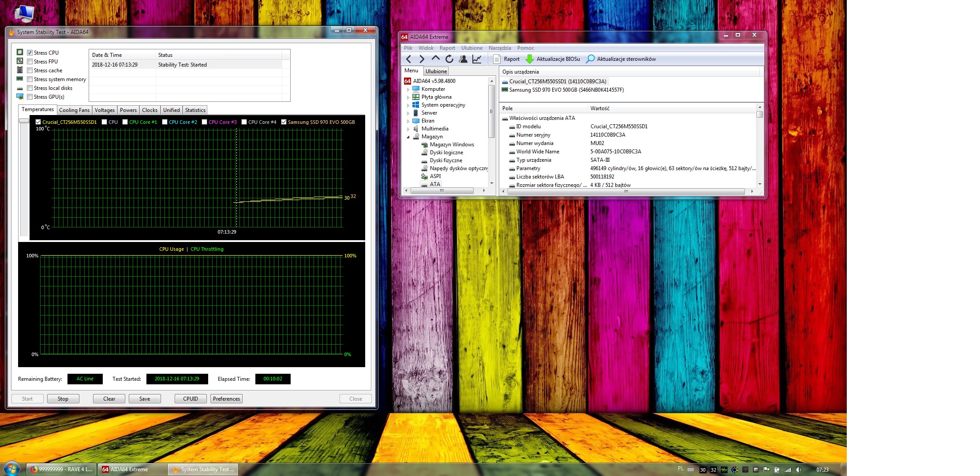Expand the Komputer tree node
The width and height of the screenshot is (980, 476).
point(408,89)
